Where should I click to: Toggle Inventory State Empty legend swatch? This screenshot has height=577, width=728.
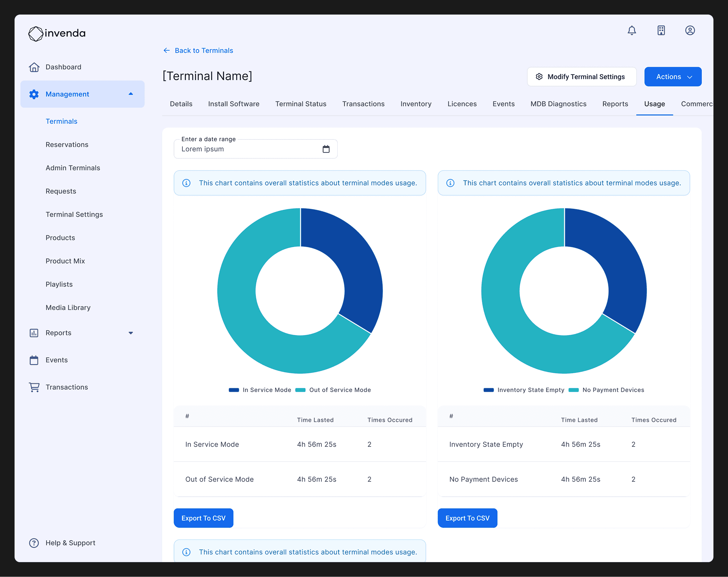(488, 390)
